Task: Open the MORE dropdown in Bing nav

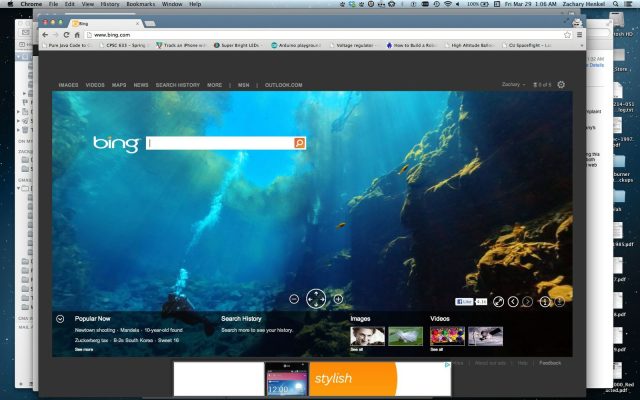Action: coord(214,85)
